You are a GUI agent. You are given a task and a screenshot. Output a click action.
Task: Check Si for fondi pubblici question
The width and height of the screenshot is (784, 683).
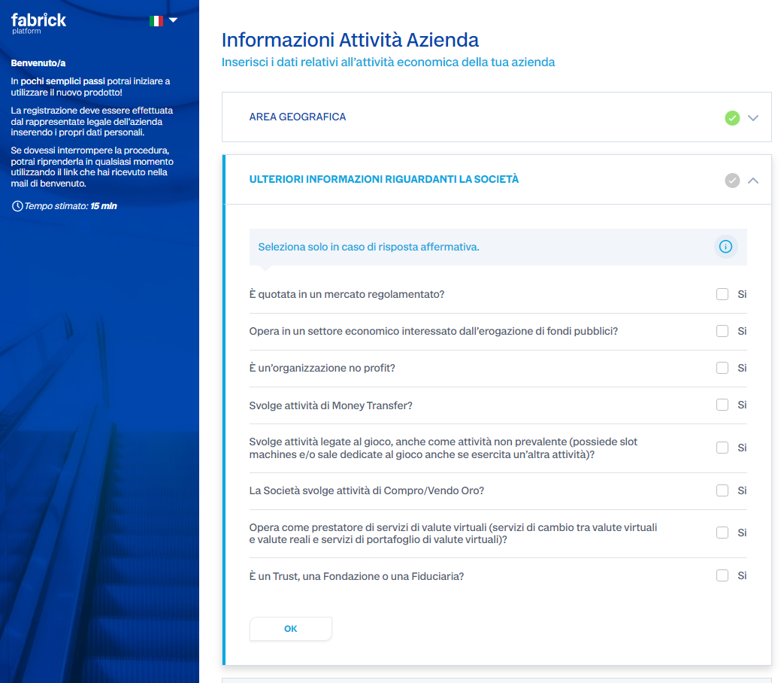point(722,331)
